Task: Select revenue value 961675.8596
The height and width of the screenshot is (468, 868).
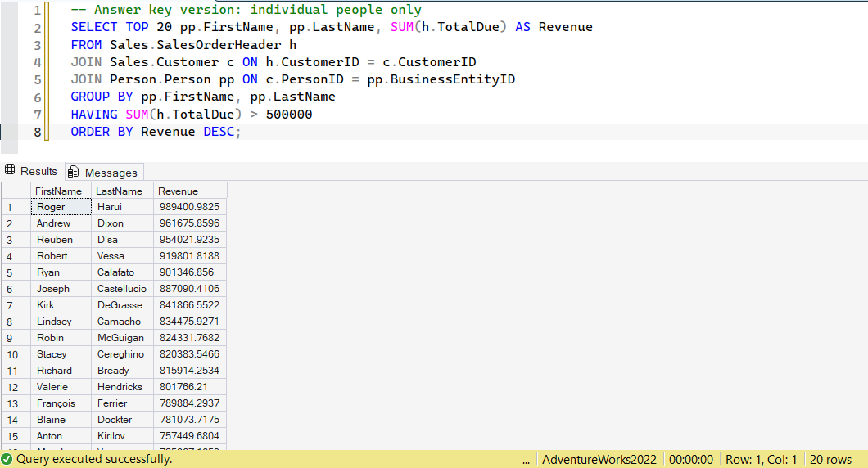Action: [190, 223]
